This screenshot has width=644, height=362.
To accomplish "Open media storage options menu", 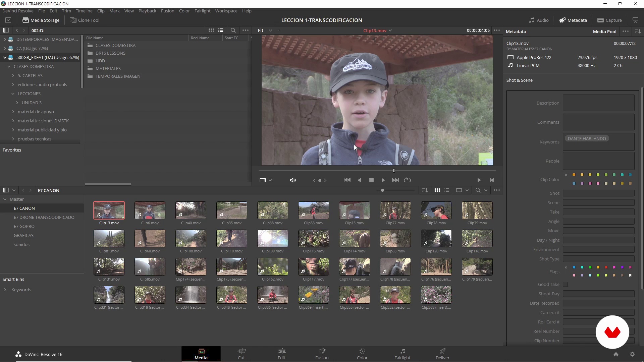I will pos(246,30).
